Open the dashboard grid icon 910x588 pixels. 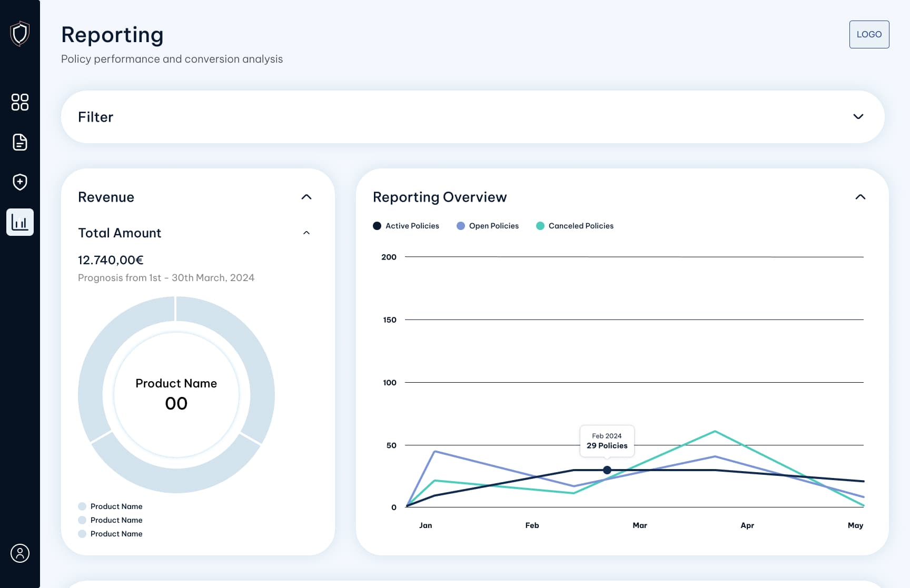[x=20, y=103]
